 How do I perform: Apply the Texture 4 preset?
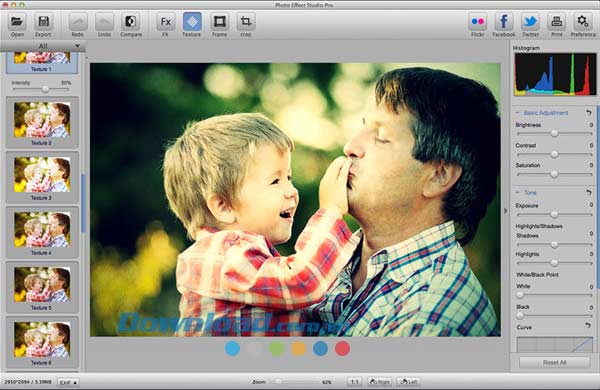42,232
